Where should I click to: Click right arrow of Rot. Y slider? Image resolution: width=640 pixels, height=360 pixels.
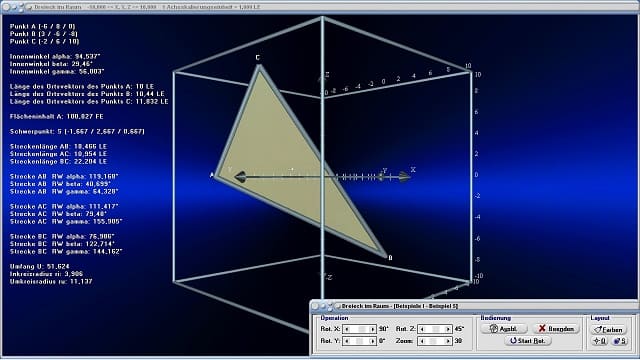point(372,341)
